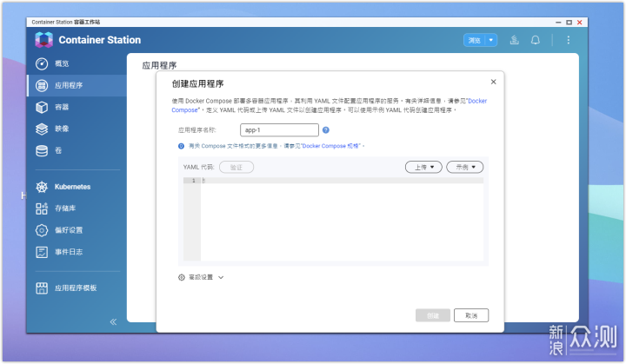626x364 pixels.
Task: Click the 事件日志 log icon
Action: [x=42, y=252]
